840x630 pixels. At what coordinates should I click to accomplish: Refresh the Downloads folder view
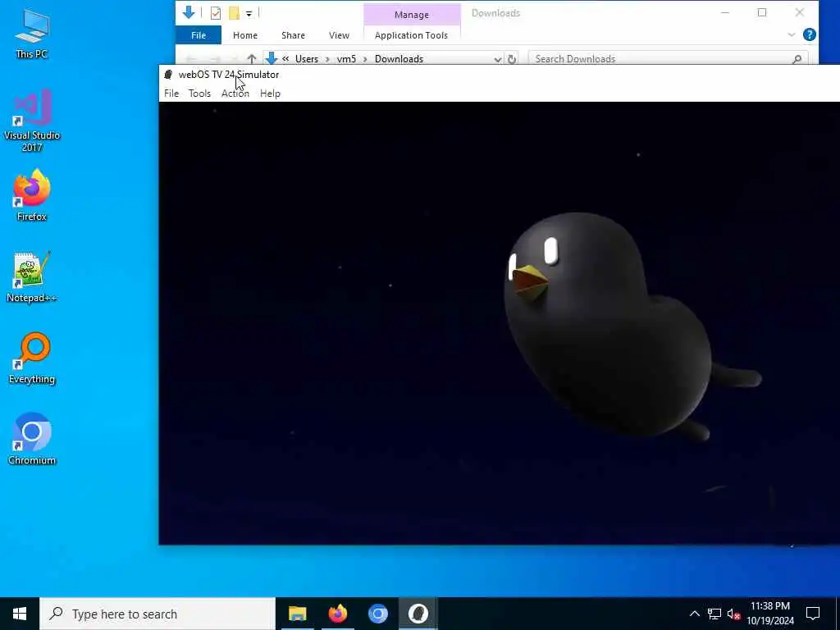pyautogui.click(x=512, y=59)
